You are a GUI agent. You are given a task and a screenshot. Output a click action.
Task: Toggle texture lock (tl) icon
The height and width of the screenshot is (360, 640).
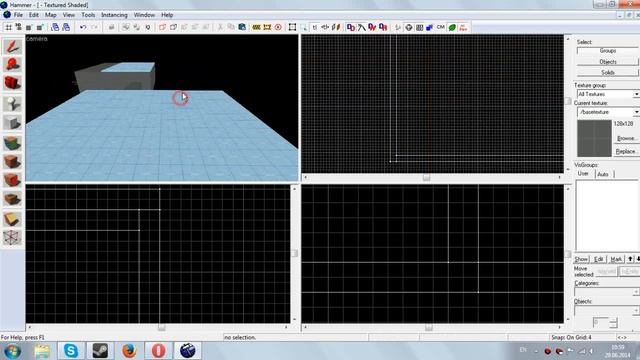click(x=315, y=27)
